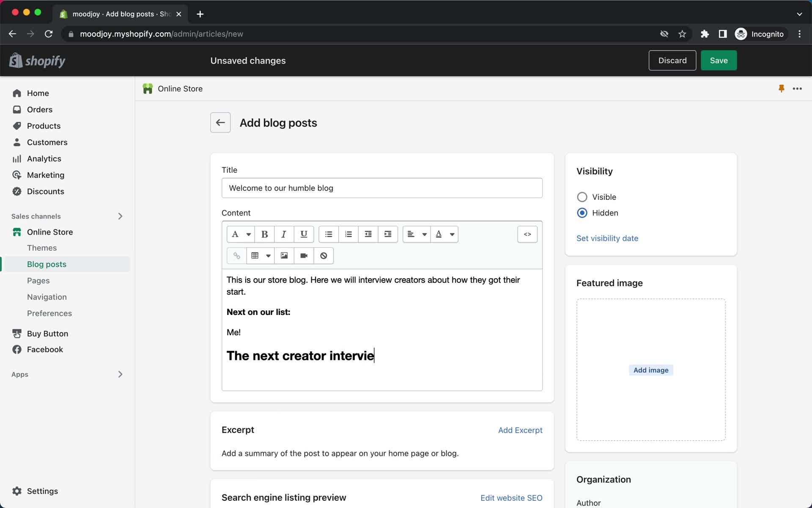Viewport: 812px width, 508px height.
Task: Open Discounts in the sidebar
Action: click(x=45, y=191)
